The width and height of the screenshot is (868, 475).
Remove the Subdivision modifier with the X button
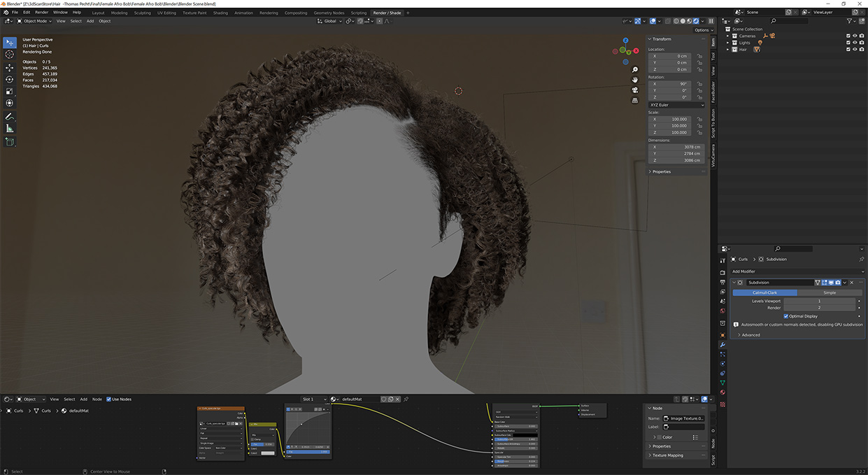(x=851, y=283)
